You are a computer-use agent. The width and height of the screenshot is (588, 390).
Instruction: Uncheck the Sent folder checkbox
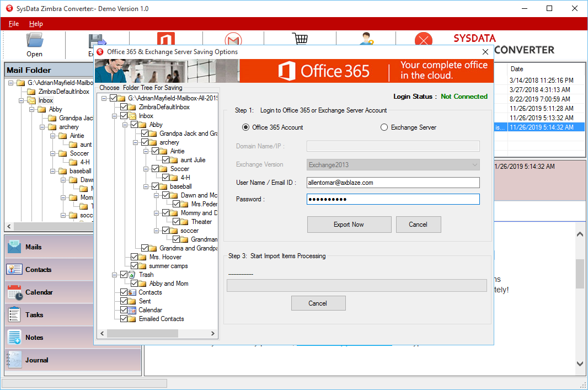tap(124, 301)
